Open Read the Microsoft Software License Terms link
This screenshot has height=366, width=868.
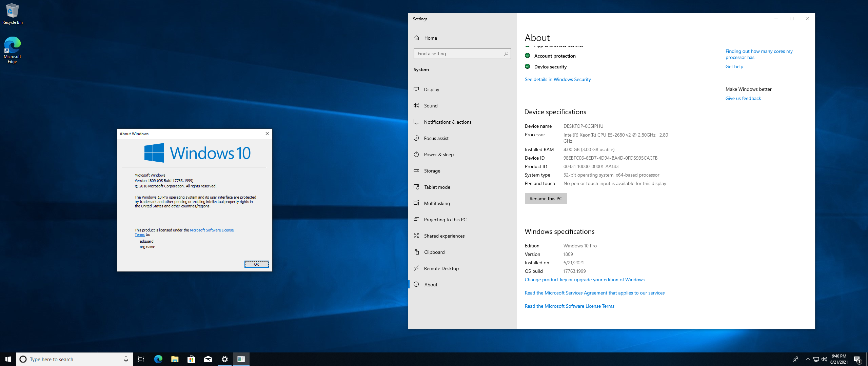[569, 306]
